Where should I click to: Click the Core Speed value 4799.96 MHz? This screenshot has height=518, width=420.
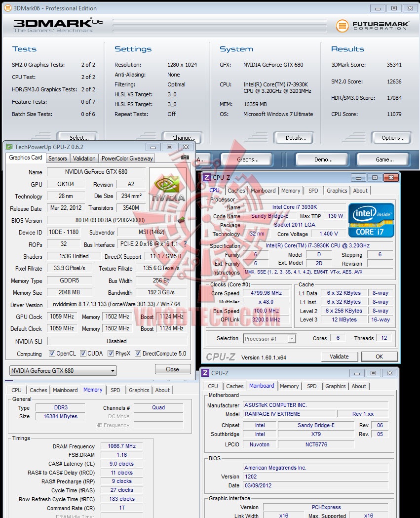tap(266, 293)
